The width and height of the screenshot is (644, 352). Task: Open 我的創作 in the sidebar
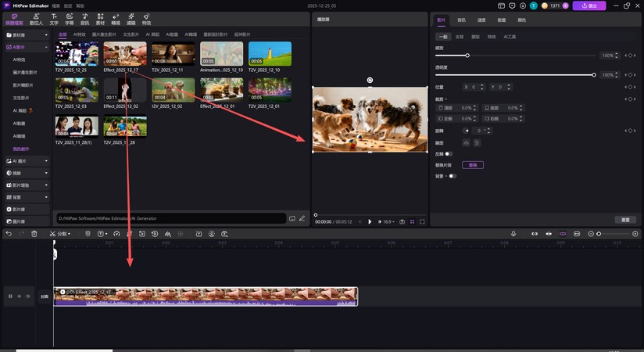tap(21, 149)
